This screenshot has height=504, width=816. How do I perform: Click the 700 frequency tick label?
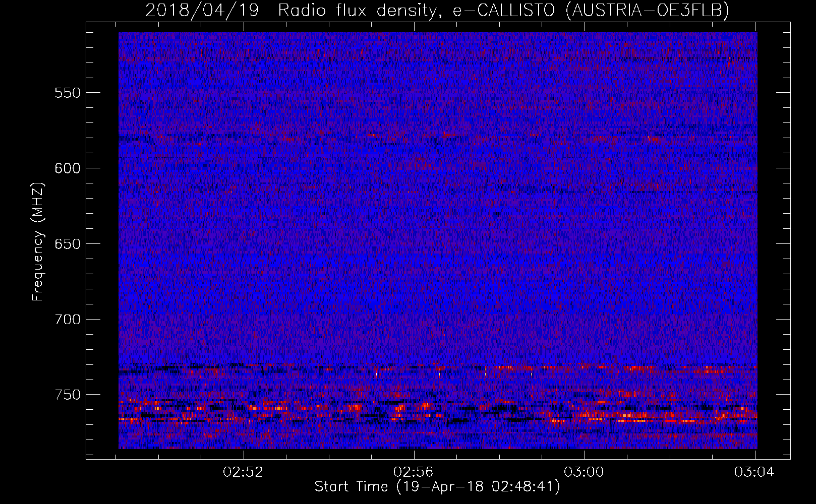(68, 320)
